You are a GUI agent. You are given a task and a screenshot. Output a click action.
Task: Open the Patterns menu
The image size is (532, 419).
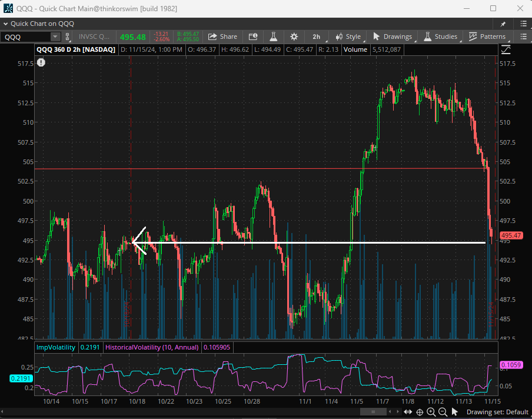(487, 36)
